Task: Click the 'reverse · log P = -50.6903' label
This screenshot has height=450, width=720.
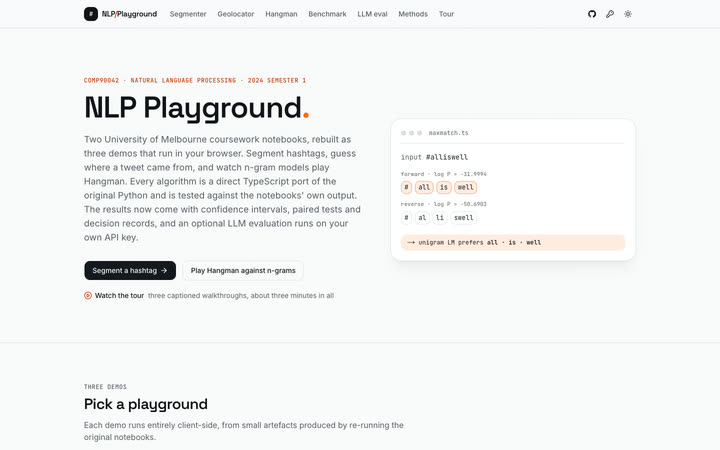Action: coord(444,204)
